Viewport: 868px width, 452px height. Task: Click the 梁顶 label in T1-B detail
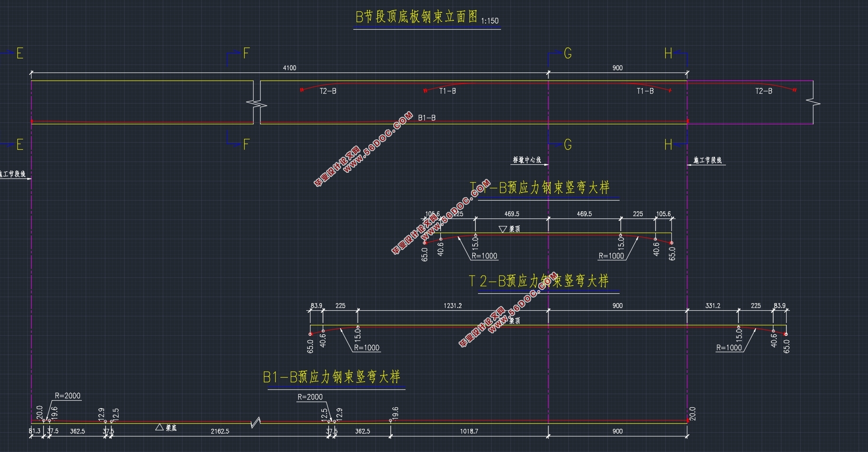pyautogui.click(x=515, y=229)
